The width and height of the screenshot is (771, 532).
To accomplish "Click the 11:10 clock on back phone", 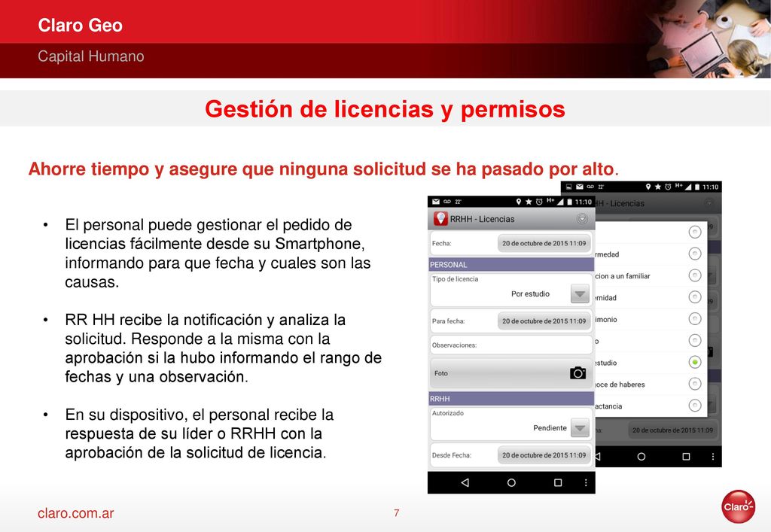I will tap(711, 187).
